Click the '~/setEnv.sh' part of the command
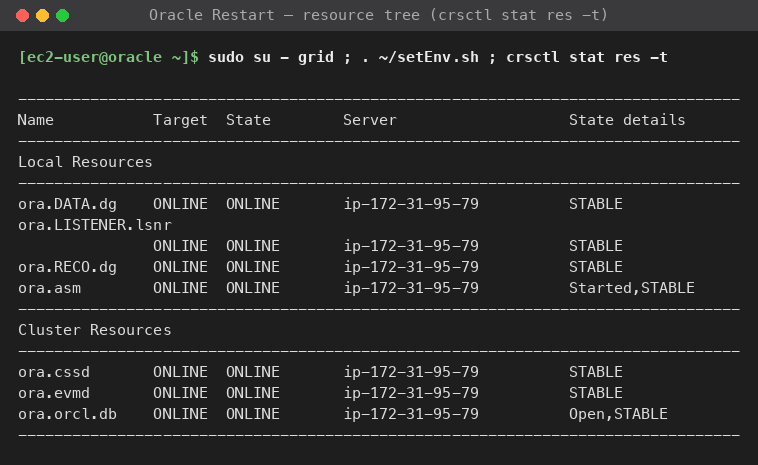Image resolution: width=758 pixels, height=465 pixels. 429,57
